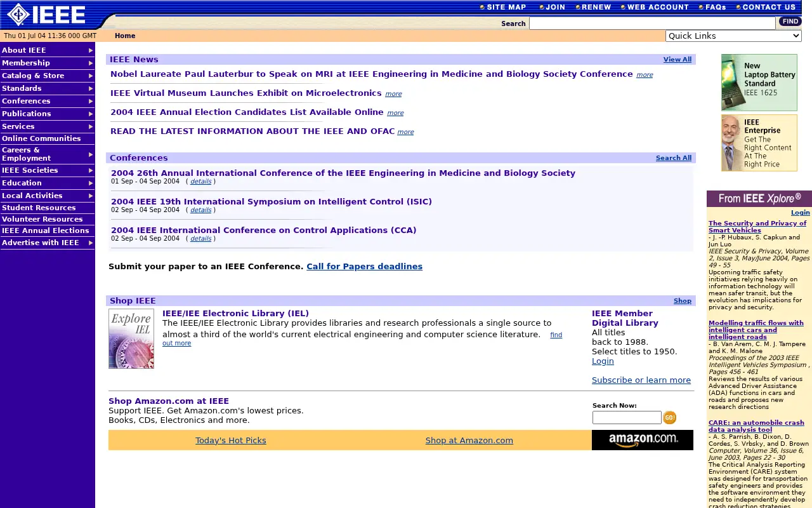Click the From IEEE Xplore header banner

(759, 199)
